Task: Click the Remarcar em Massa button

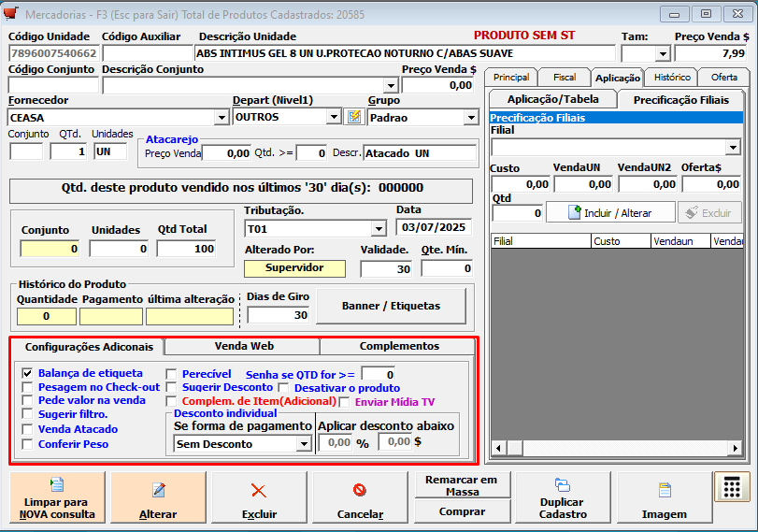Action: (462, 485)
